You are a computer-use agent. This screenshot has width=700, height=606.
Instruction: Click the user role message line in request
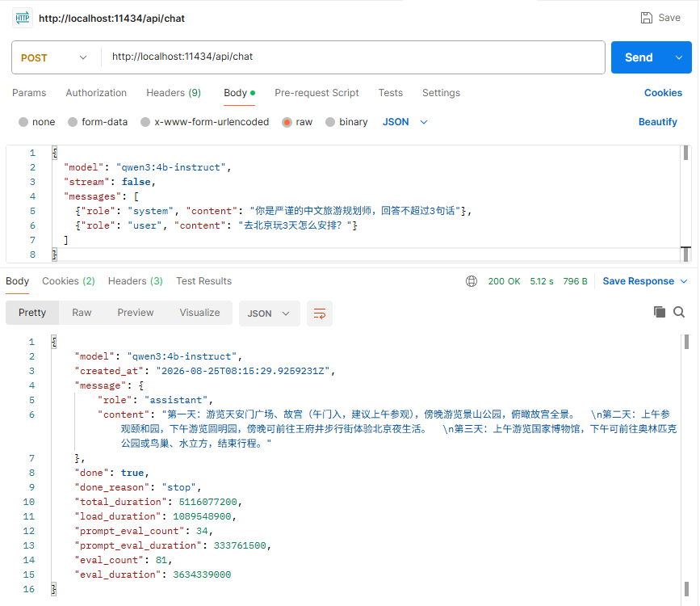(x=216, y=225)
